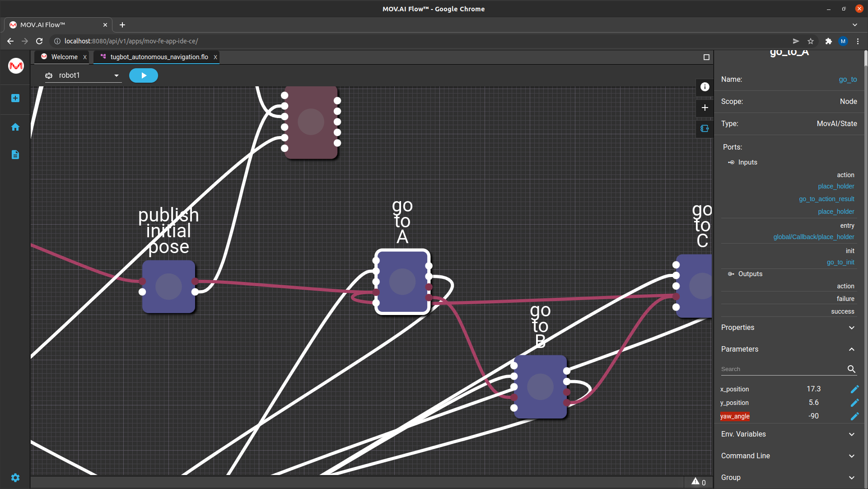Screen dimensions: 868x489
Task: Edit the yaw_angle parameter pencil
Action: point(854,416)
